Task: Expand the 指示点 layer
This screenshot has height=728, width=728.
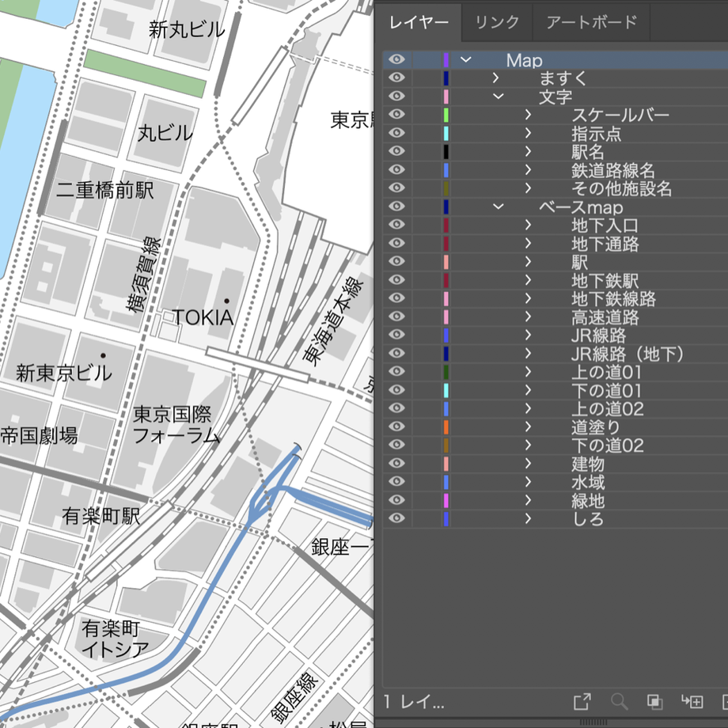Action: 528,133
